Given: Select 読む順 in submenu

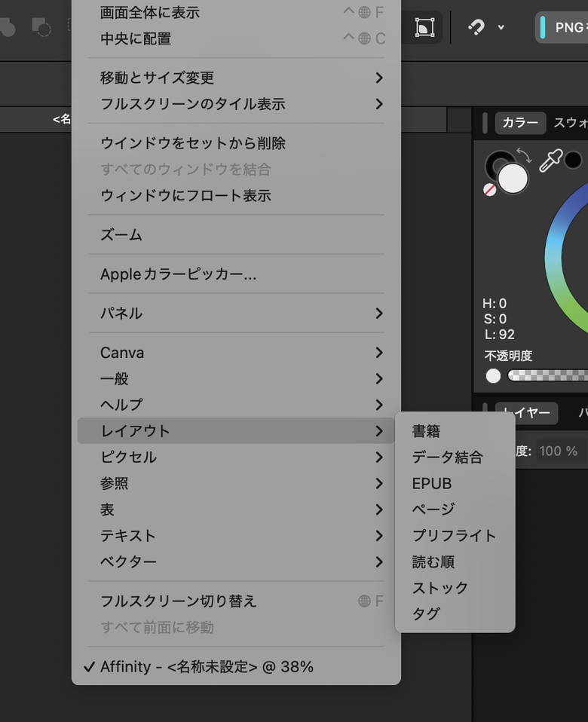Looking at the screenshot, I should 455,561.
